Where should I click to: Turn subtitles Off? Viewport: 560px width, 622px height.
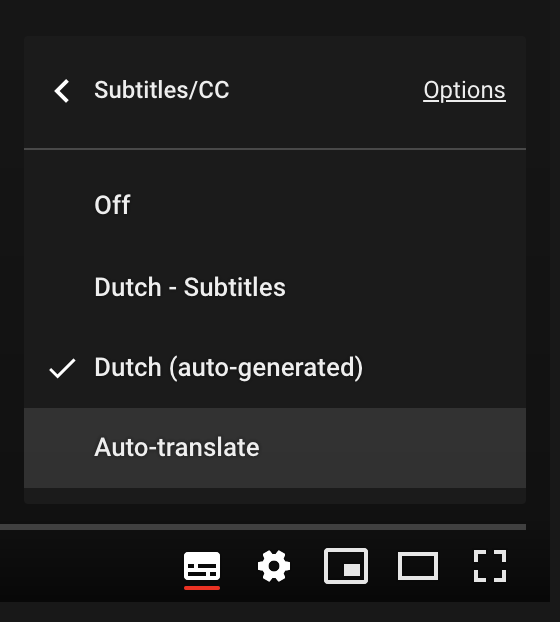click(x=275, y=205)
